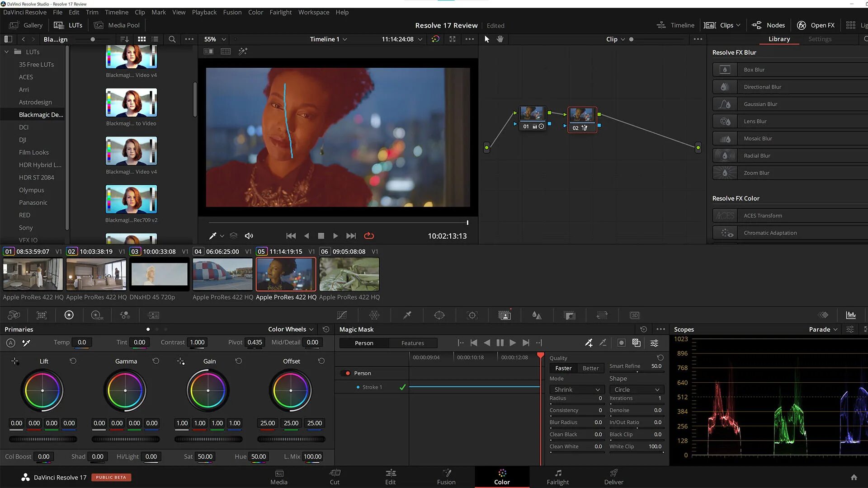Screen dimensions: 868x488
Task: Select the pan hand tool in node editor
Action: pyautogui.click(x=500, y=39)
